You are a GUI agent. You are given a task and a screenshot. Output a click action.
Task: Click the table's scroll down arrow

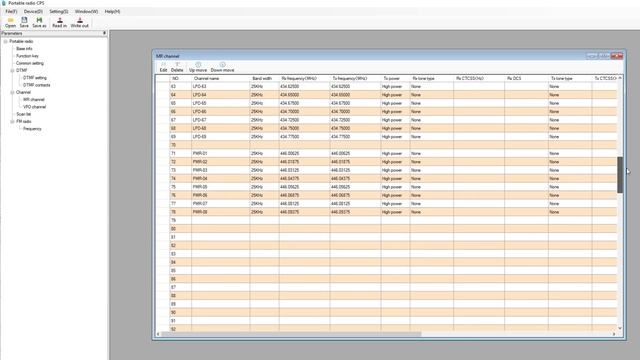coord(620,328)
